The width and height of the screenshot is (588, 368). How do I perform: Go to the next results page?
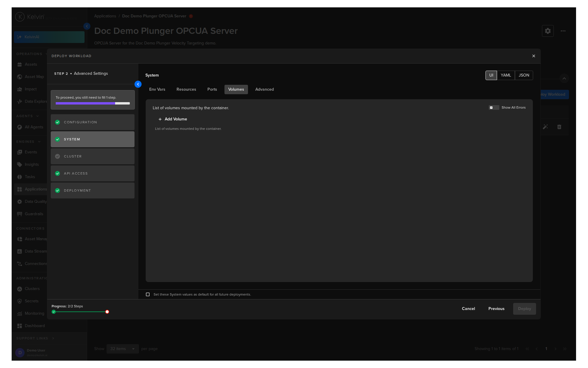pyautogui.click(x=555, y=349)
